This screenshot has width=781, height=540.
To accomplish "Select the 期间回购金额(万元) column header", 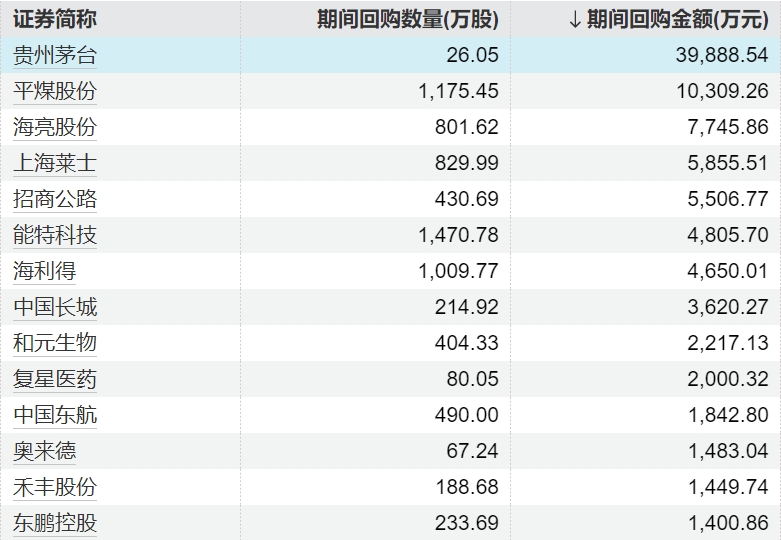I will [677, 20].
